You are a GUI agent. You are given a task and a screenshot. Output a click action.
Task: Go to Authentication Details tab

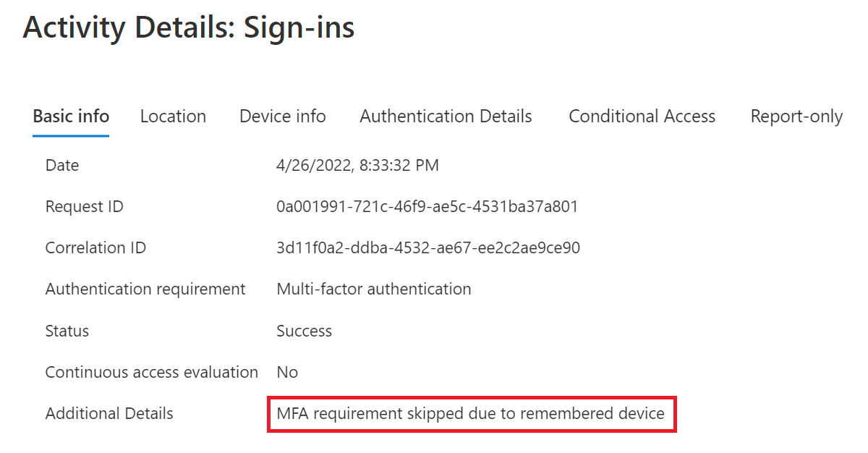click(x=446, y=117)
